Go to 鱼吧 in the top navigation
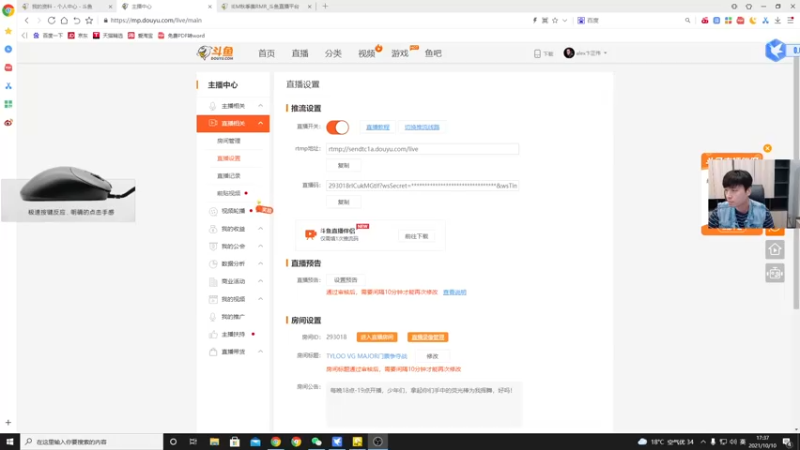This screenshot has width=800, height=450. pyautogui.click(x=433, y=53)
